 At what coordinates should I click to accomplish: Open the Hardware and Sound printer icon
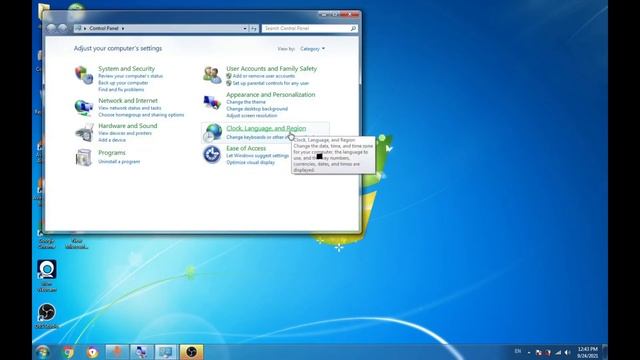click(x=84, y=133)
